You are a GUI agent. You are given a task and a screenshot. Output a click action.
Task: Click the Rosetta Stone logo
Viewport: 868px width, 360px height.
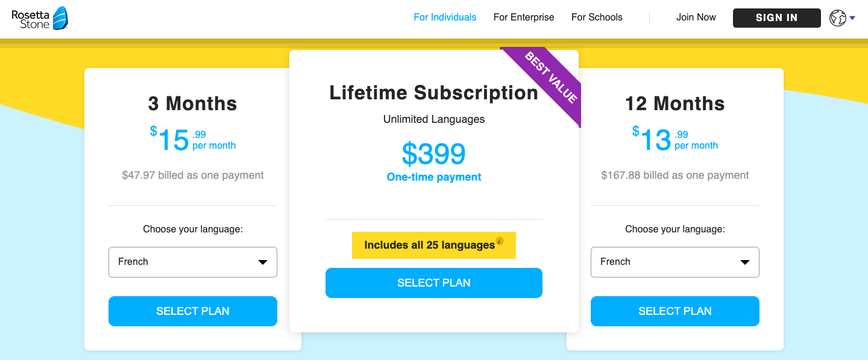tap(40, 17)
